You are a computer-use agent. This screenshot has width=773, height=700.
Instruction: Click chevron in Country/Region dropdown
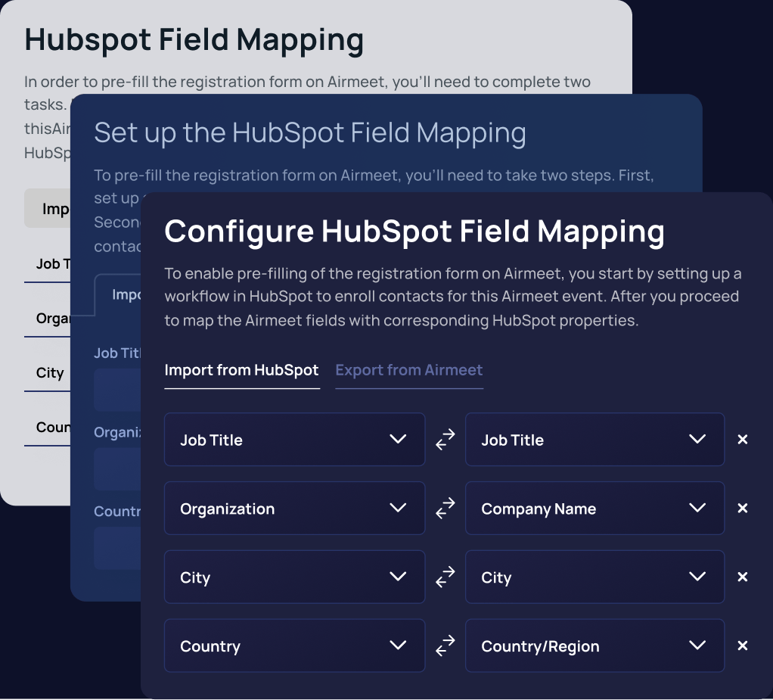tap(697, 646)
